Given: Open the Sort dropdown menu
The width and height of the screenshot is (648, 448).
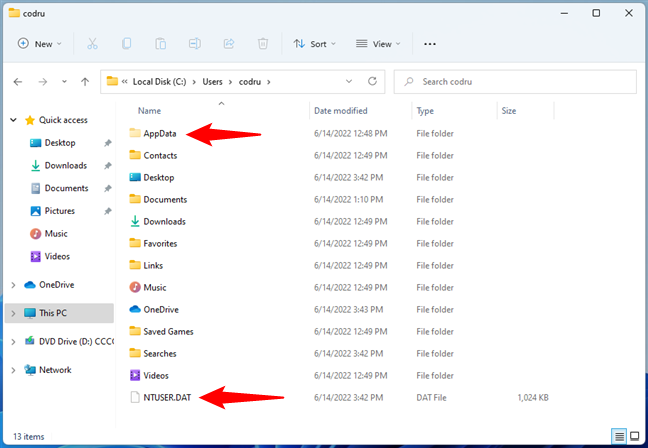Looking at the screenshot, I should point(314,44).
